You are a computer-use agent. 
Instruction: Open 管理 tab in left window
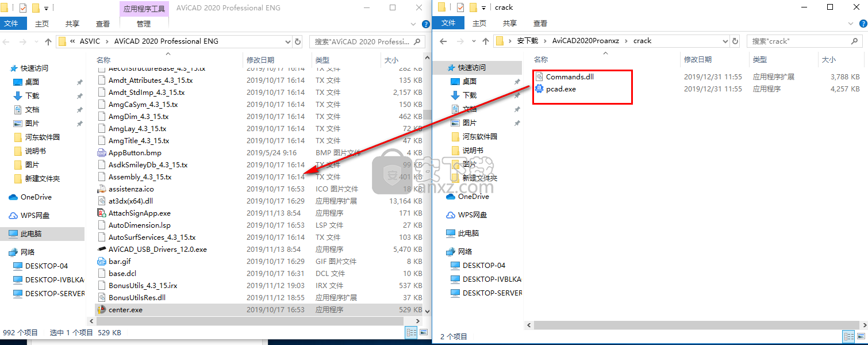[144, 24]
